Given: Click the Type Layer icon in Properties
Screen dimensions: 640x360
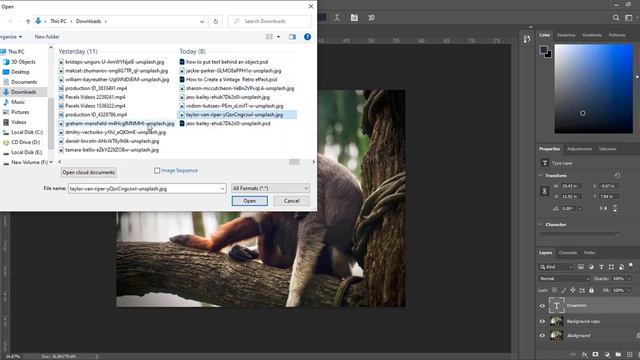Looking at the screenshot, I should (544, 163).
